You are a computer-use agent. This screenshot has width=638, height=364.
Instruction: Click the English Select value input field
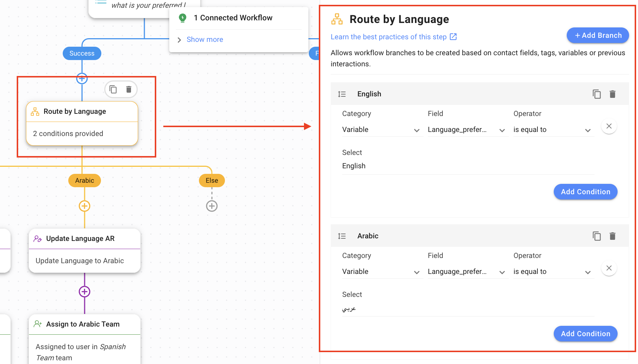(468, 166)
